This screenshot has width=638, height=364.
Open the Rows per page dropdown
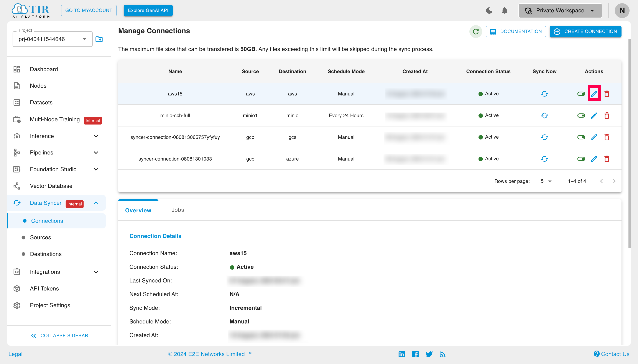(546, 181)
